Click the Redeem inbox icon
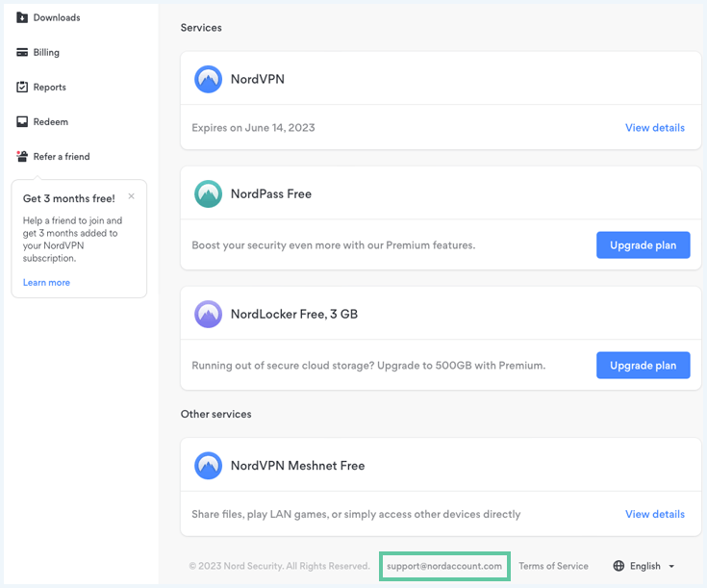The height and width of the screenshot is (588, 707). [22, 122]
